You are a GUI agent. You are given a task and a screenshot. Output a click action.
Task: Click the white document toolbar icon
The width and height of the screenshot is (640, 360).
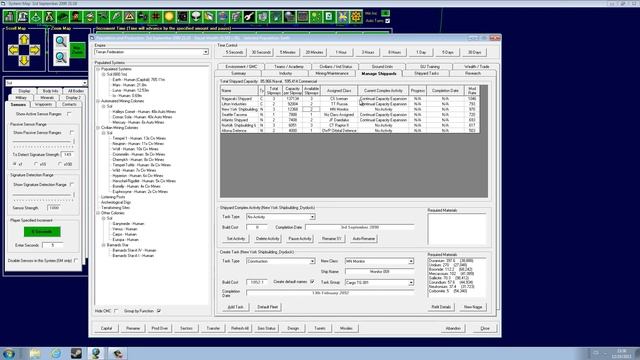329,17
